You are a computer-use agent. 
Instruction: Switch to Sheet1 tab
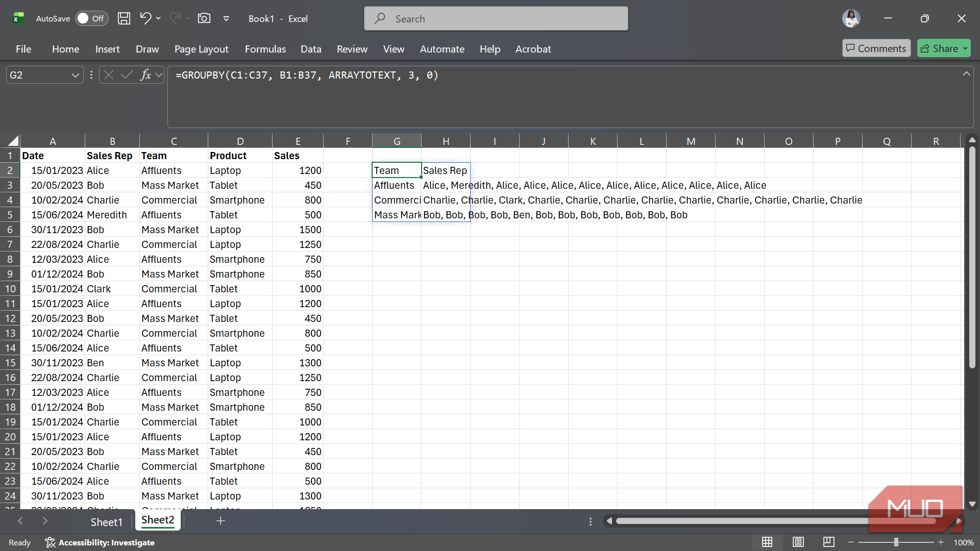(x=106, y=522)
